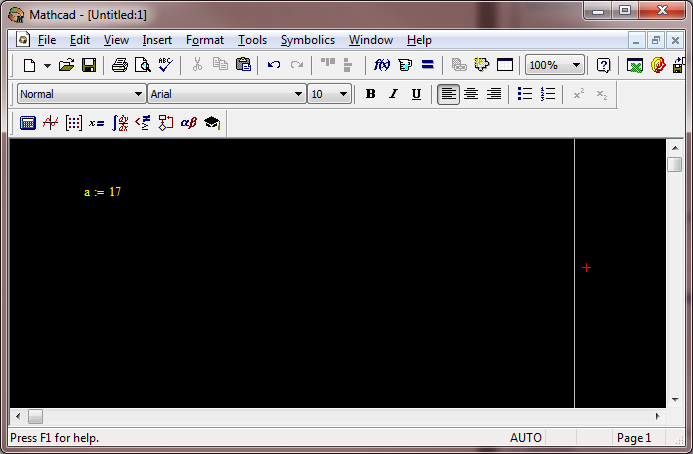Align regions across with the align icon
The image size is (693, 454).
pos(327,63)
